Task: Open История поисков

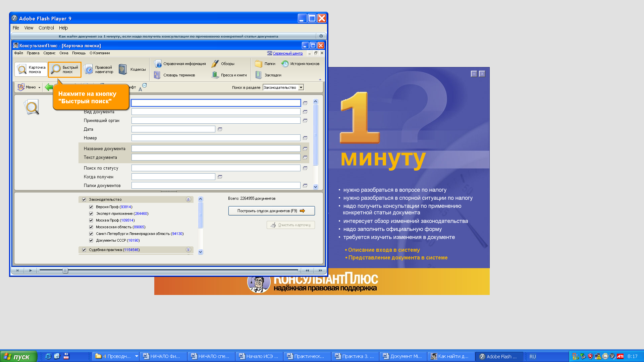Action: [300, 64]
